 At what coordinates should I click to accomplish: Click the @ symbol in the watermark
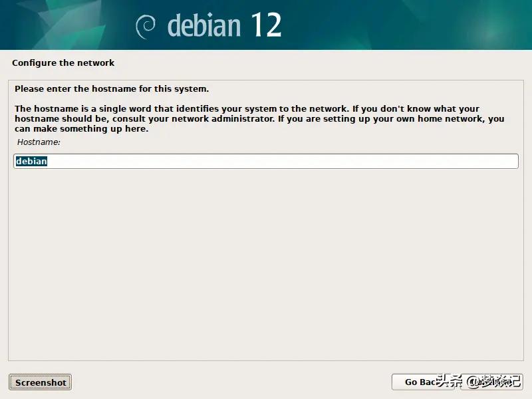(473, 382)
